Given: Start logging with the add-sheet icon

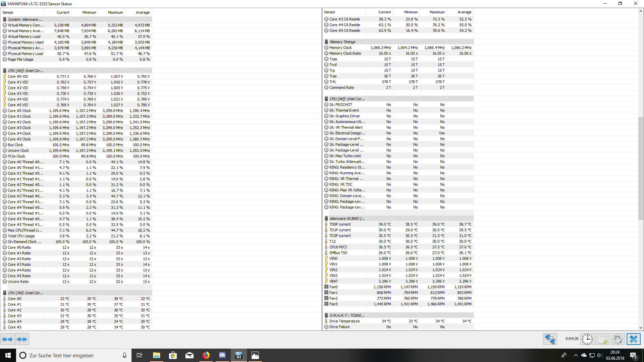Looking at the screenshot, I should point(603,339).
